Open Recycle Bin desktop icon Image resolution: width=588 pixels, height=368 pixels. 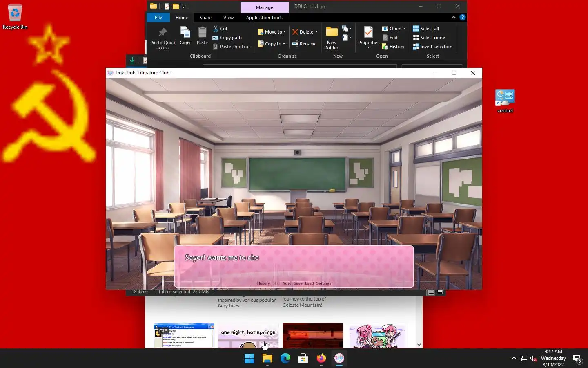(15, 17)
